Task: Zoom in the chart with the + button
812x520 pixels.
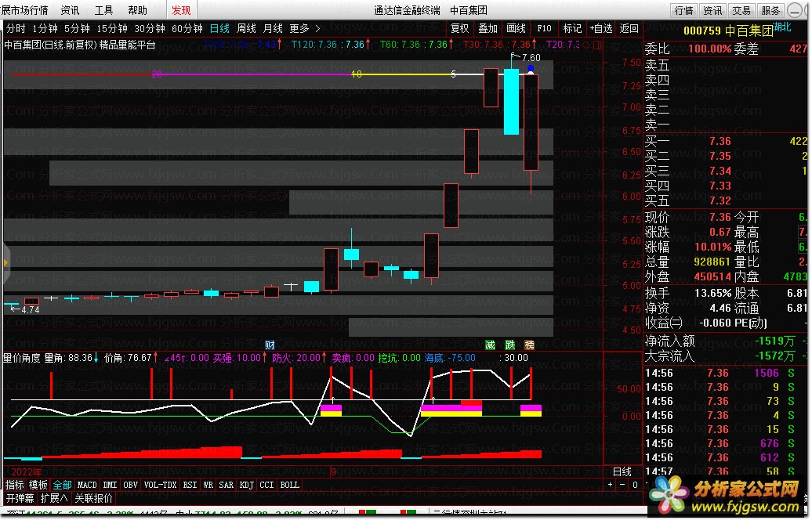Action: click(610, 485)
